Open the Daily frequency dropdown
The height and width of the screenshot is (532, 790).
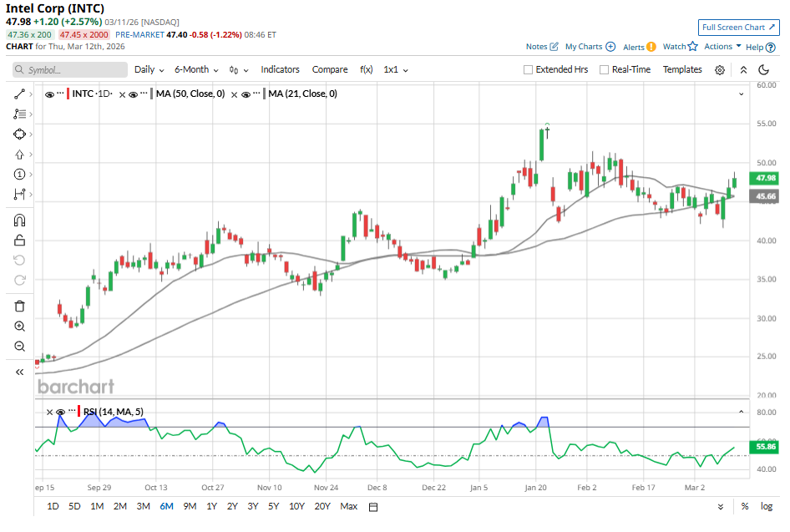point(149,70)
